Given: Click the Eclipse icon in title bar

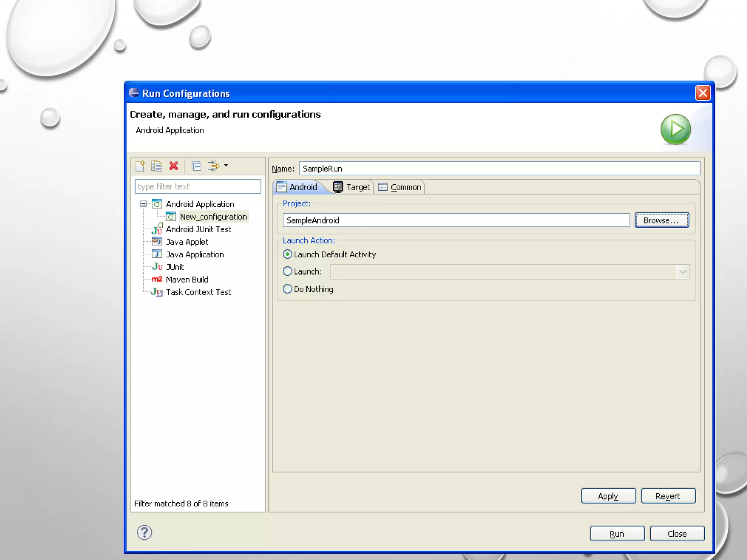Looking at the screenshot, I should pyautogui.click(x=134, y=93).
